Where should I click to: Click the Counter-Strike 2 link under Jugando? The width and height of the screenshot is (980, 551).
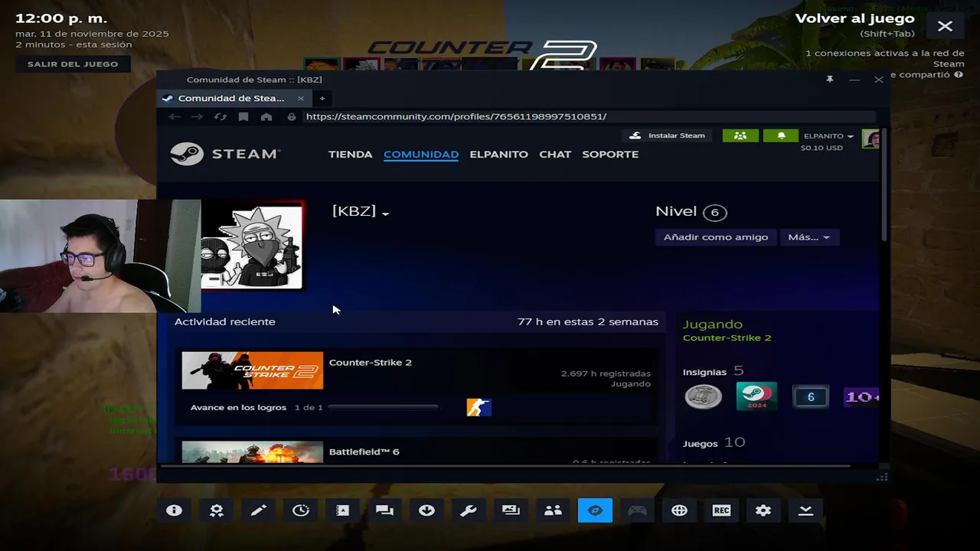point(727,338)
